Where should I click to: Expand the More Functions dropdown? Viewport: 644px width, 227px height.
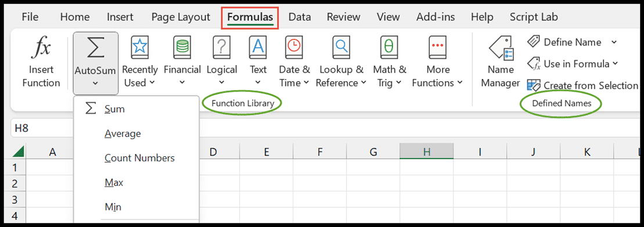pyautogui.click(x=437, y=76)
